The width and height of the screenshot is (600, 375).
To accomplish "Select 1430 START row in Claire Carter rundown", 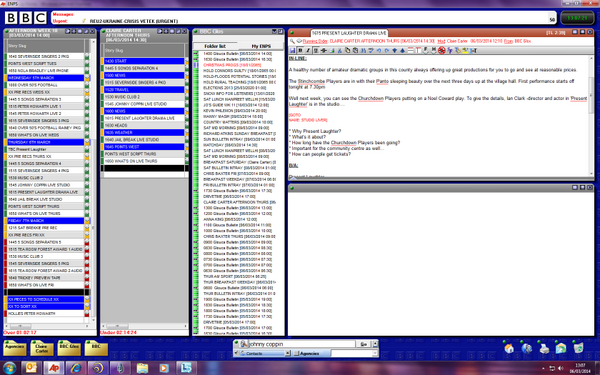I will click(145, 61).
